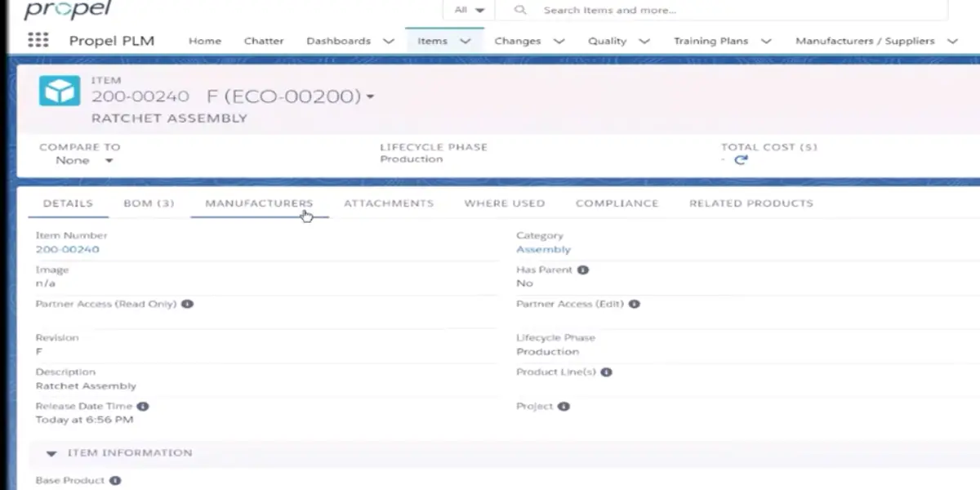Open the Compare To None dropdown
The height and width of the screenshot is (490, 980).
pos(84,161)
